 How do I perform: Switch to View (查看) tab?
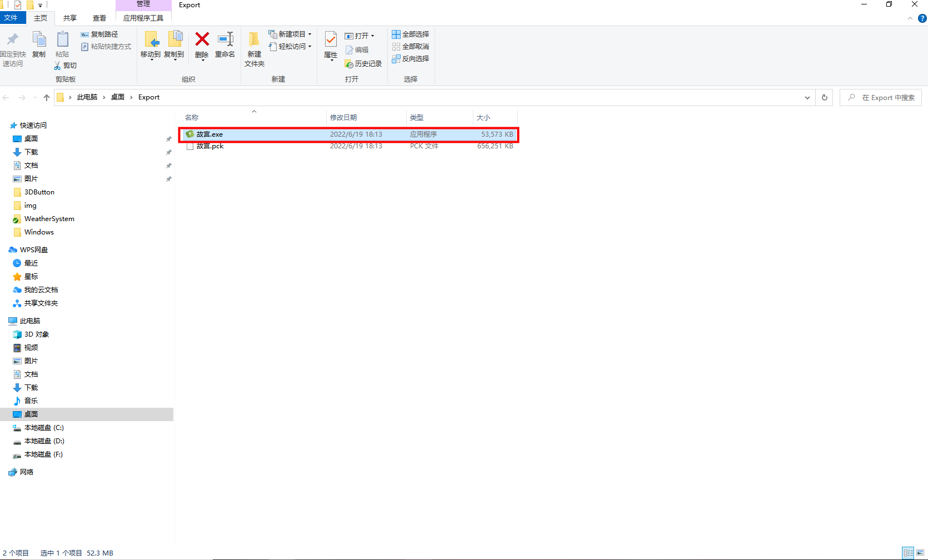[99, 18]
